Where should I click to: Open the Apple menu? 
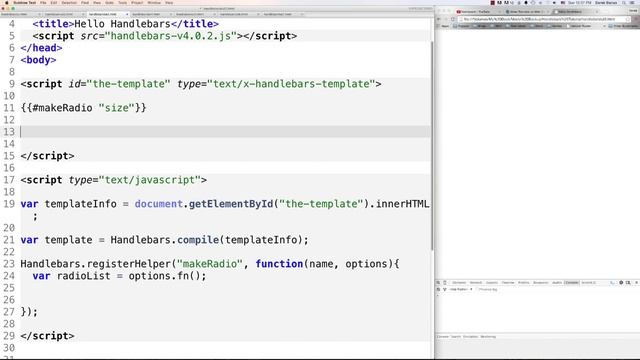[x=7, y=3]
